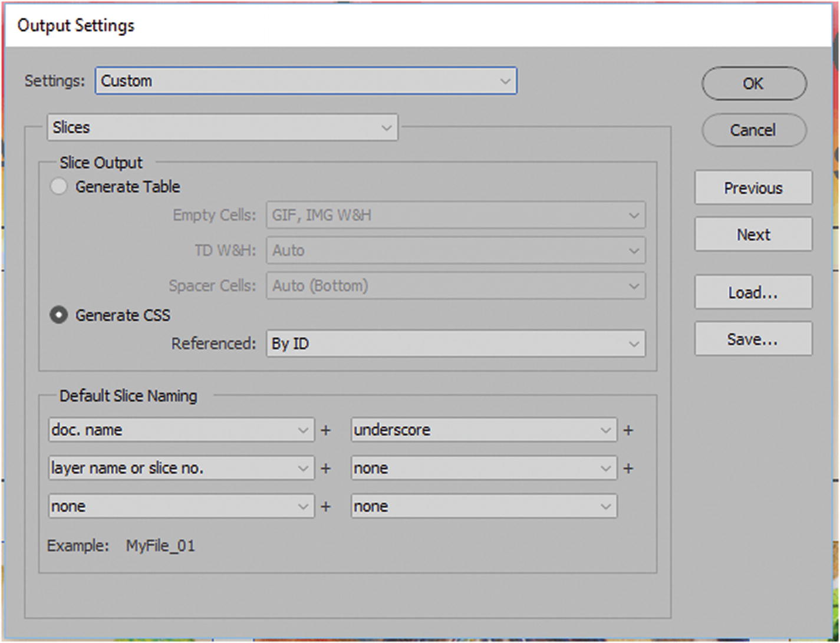Image resolution: width=840 pixels, height=643 pixels.
Task: Click the Spacer Cells: label
Action: point(213,286)
